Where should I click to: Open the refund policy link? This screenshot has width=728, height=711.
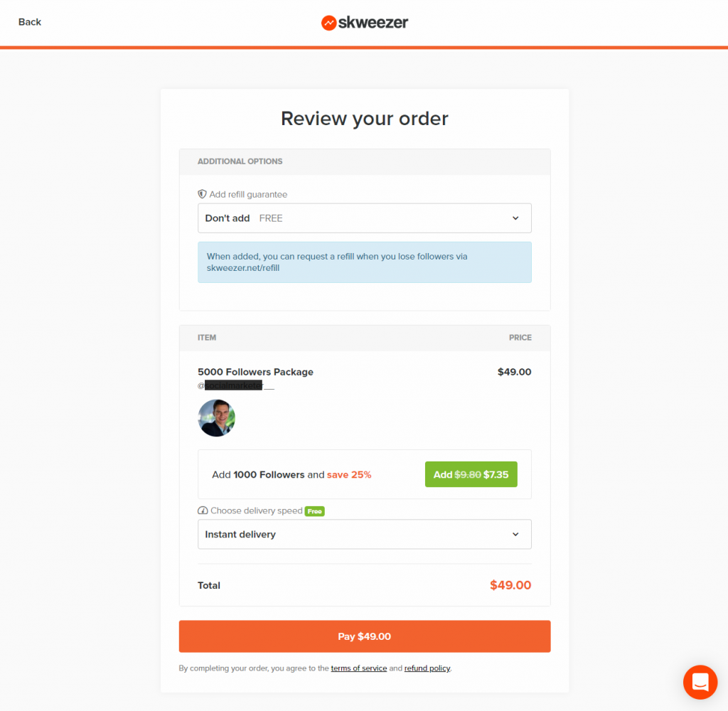coord(427,668)
